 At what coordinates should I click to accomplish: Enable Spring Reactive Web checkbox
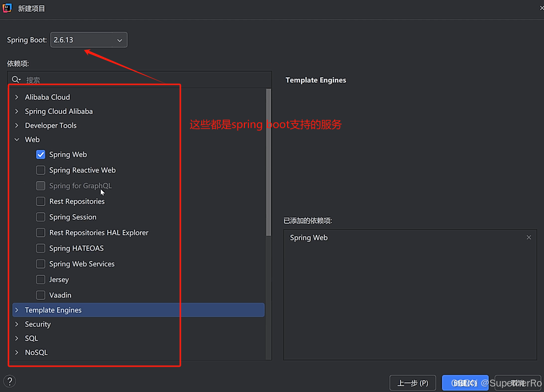pyautogui.click(x=41, y=170)
